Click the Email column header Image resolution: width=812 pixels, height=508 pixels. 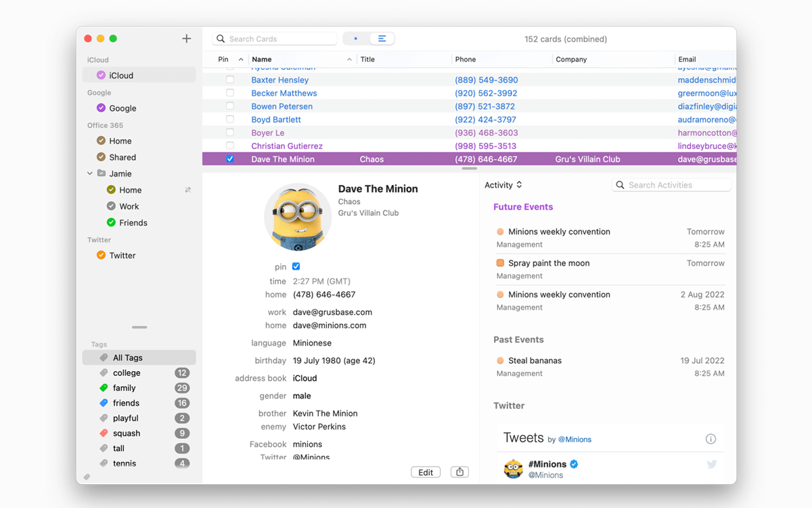[706, 60]
